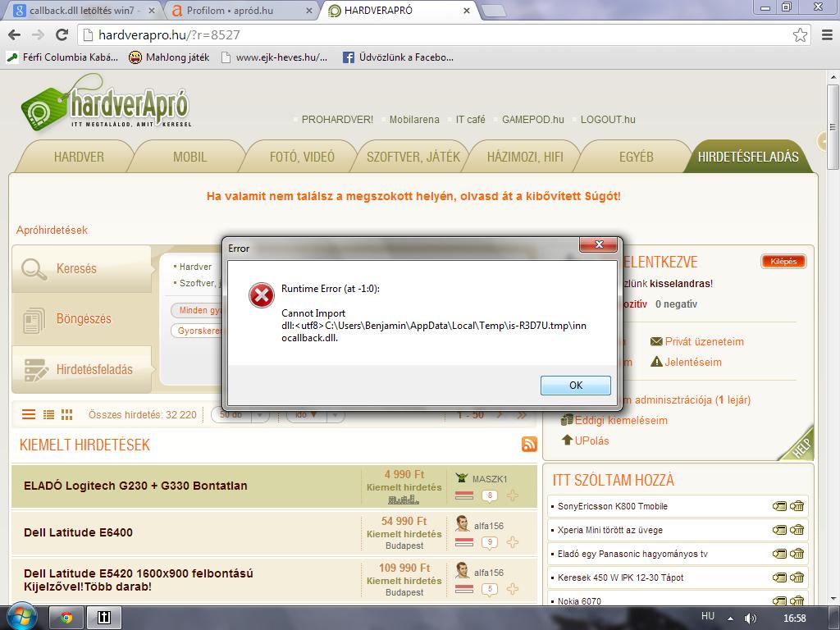The height and width of the screenshot is (630, 840).
Task: Close the Error dialog with X
Action: coord(598,244)
